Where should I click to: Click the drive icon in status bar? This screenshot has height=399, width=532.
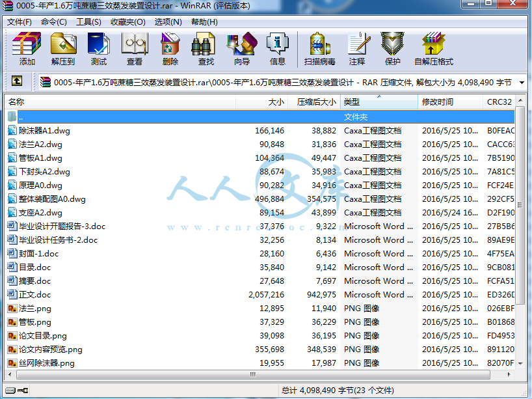click(x=10, y=390)
